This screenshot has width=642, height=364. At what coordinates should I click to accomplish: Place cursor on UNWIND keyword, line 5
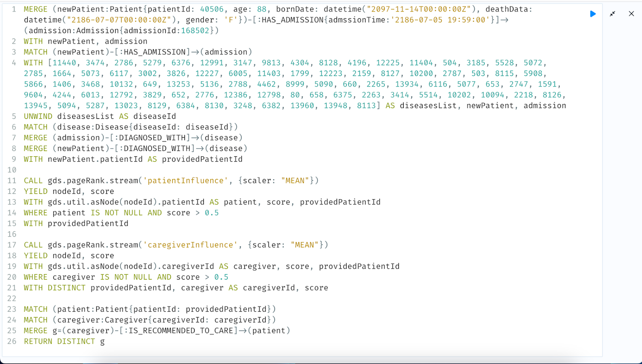[x=38, y=116]
